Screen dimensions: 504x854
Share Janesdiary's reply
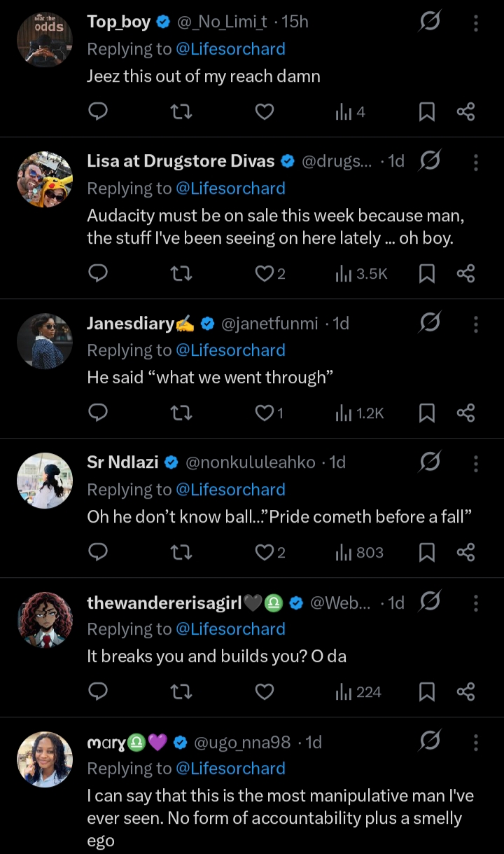[x=465, y=413]
